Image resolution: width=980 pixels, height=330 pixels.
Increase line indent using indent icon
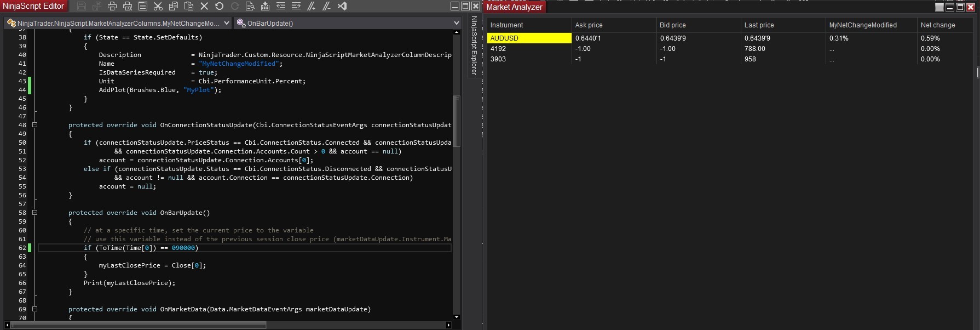296,6
